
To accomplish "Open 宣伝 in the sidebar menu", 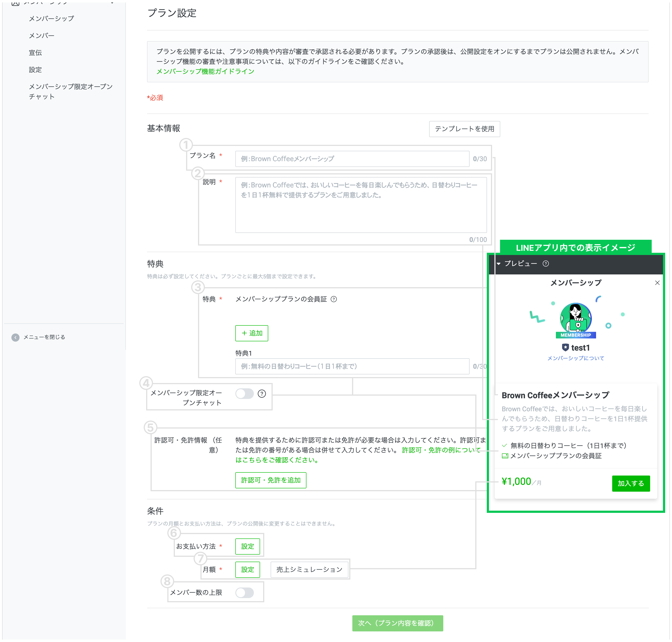I will point(35,53).
